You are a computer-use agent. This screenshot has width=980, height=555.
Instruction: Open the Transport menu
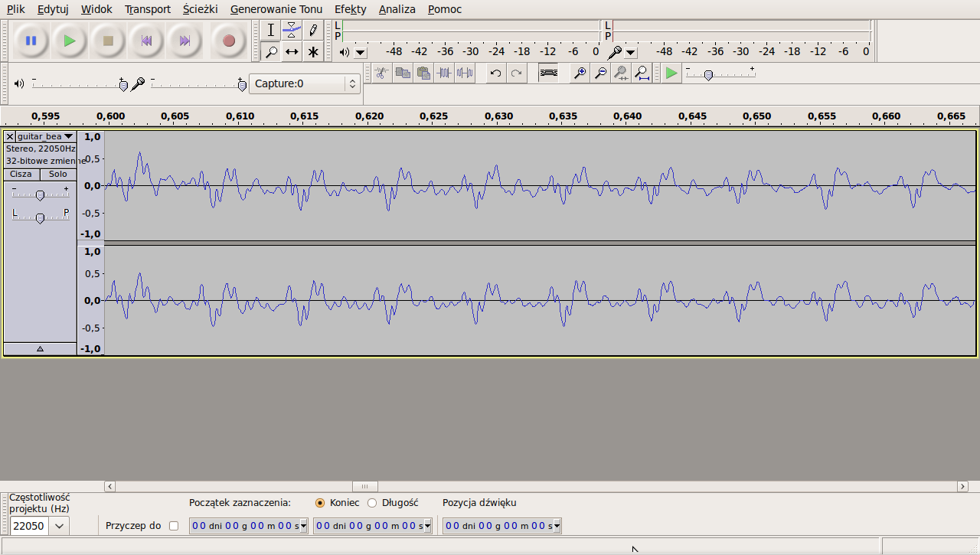148,9
